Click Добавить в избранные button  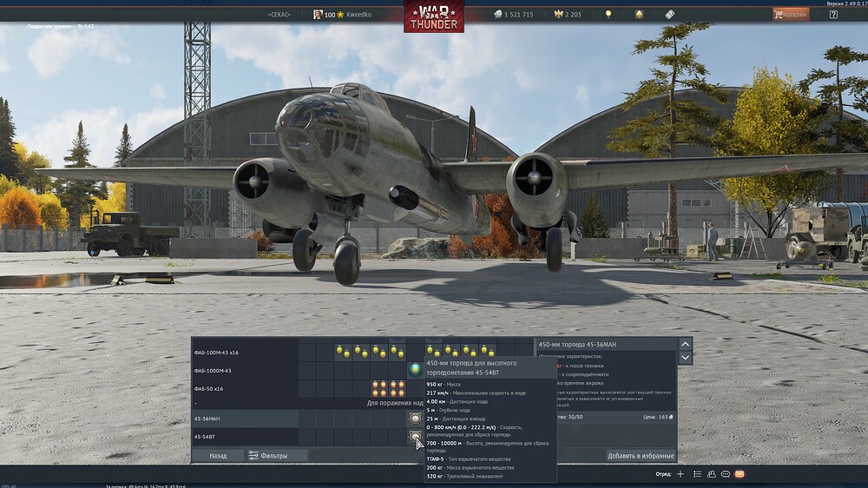[641, 456]
